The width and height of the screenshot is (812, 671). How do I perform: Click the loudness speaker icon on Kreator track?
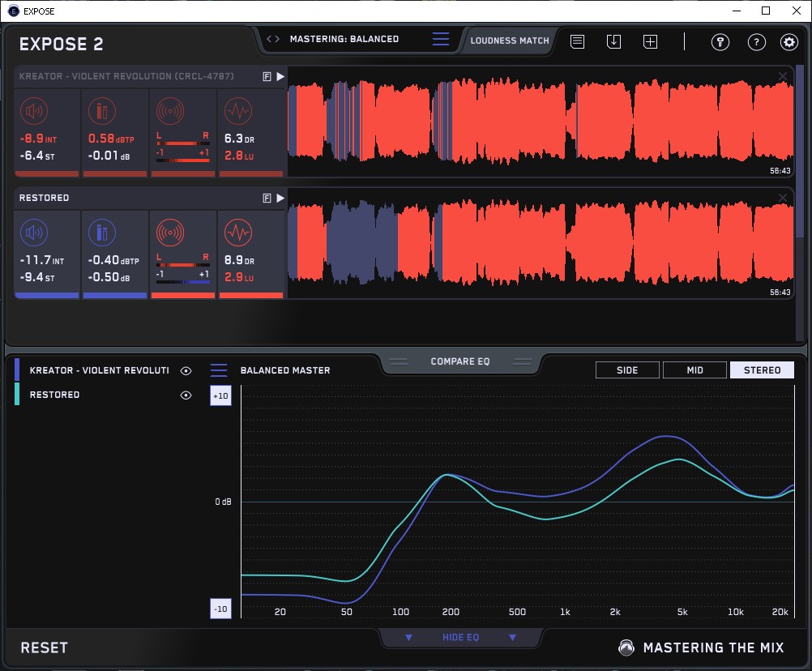(33, 111)
